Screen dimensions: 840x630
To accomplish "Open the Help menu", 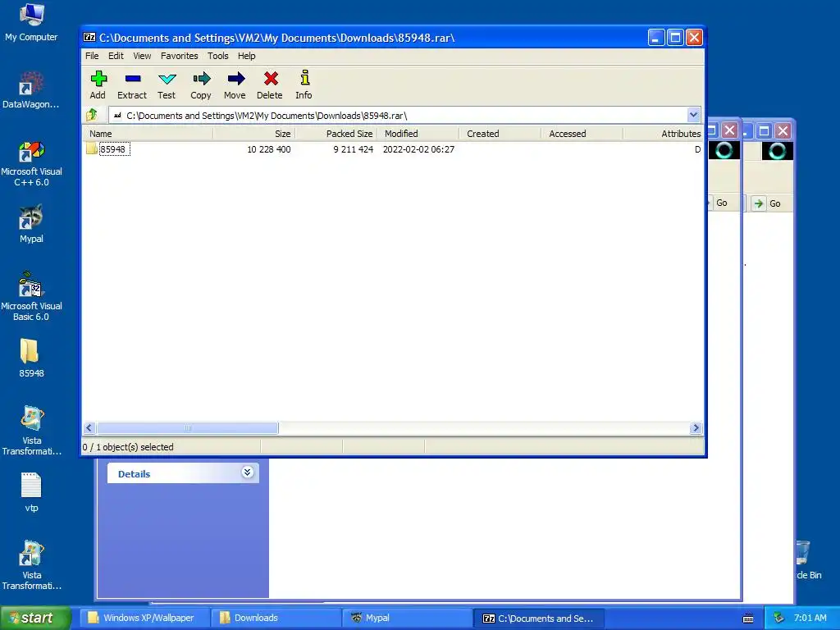I will (x=246, y=56).
